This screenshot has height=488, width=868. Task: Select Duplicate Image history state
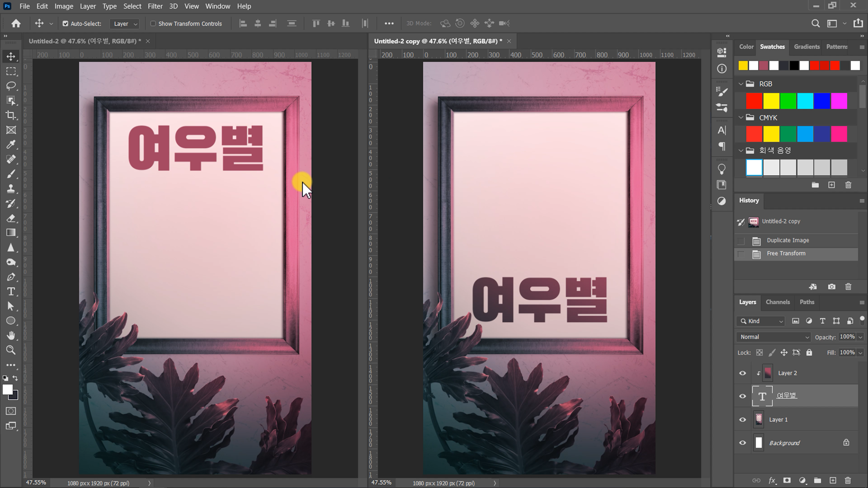pos(788,240)
